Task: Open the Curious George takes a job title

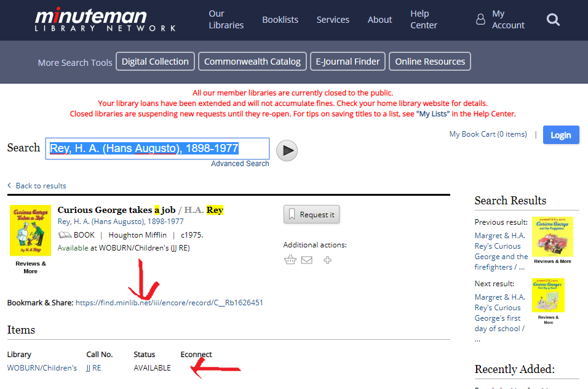Action: point(117,210)
